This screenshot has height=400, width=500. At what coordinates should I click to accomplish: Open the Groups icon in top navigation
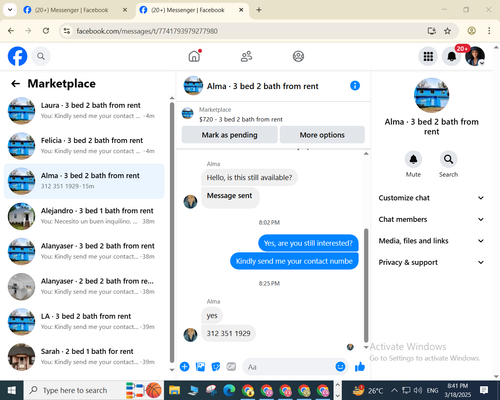298,56
